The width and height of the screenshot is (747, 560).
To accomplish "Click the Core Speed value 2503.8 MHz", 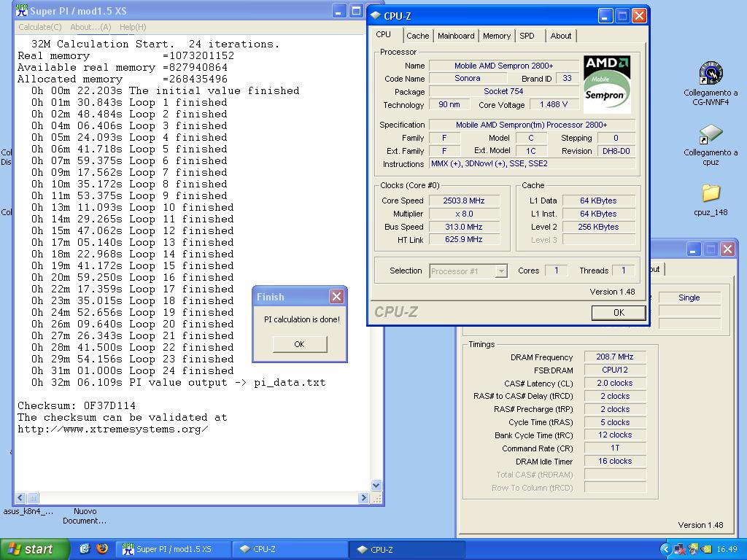I will point(464,201).
